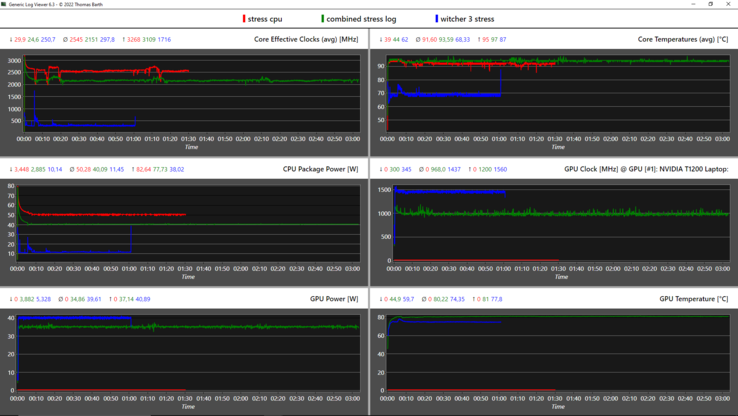Toggle the witcher 3 stress legend label
Screen dimensions: 738x416
pyautogui.click(x=467, y=19)
